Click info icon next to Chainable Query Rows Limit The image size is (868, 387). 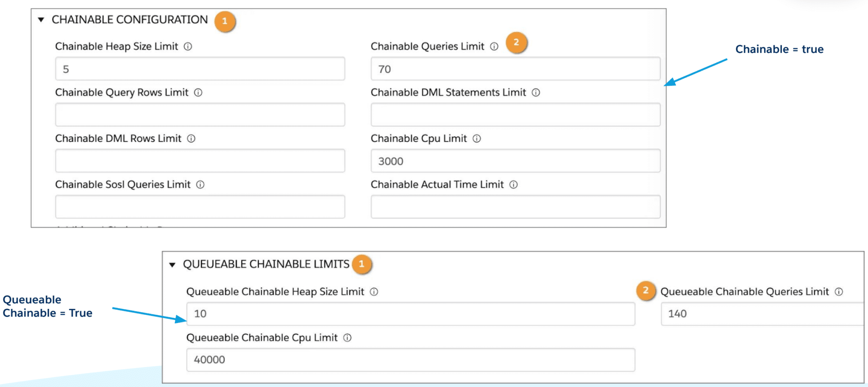click(x=198, y=93)
